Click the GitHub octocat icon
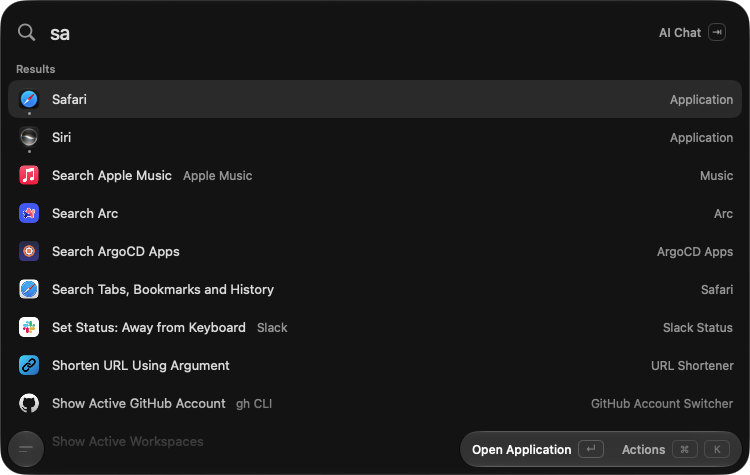Image resolution: width=750 pixels, height=475 pixels. 29,403
